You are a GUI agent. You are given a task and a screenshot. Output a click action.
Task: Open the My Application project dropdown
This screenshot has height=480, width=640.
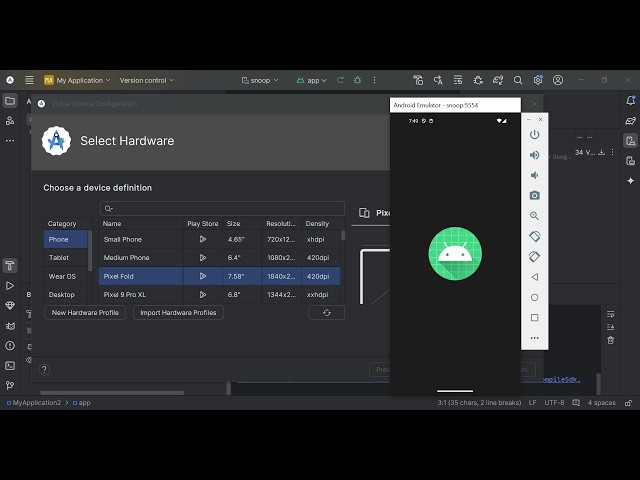(x=78, y=80)
